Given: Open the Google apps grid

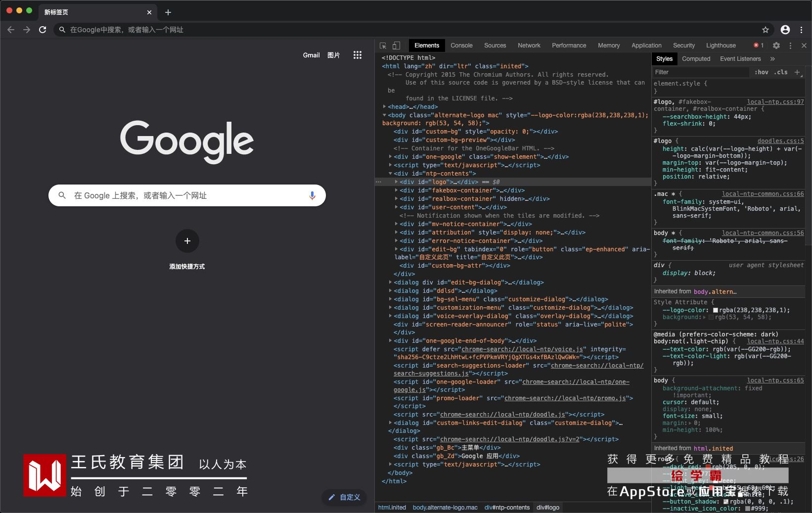Looking at the screenshot, I should click(358, 55).
